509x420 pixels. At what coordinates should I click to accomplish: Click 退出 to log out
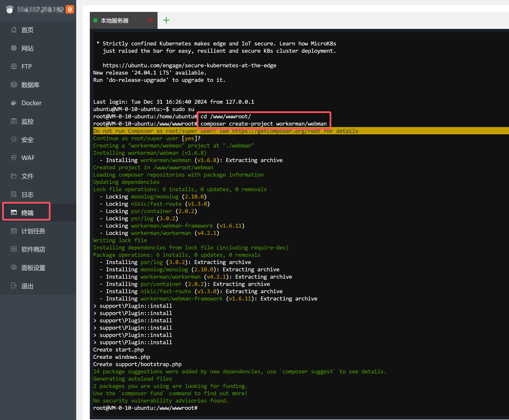click(x=27, y=286)
